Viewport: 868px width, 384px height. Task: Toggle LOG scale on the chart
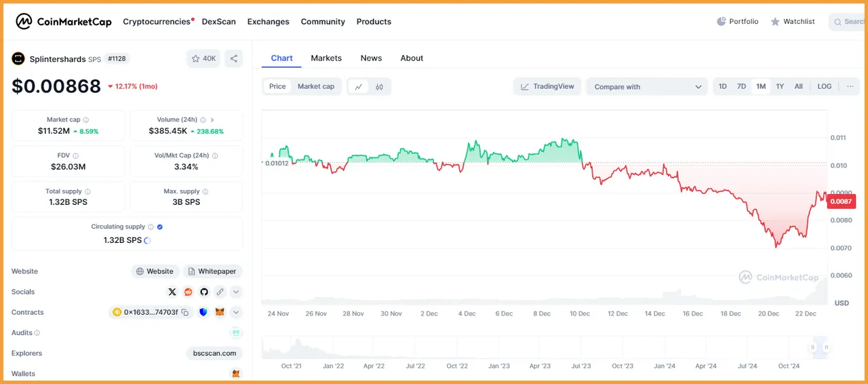tap(825, 86)
